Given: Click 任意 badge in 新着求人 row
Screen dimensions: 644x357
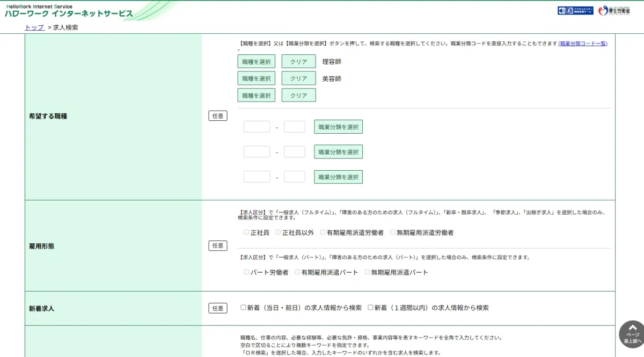Looking at the screenshot, I should tap(218, 308).
